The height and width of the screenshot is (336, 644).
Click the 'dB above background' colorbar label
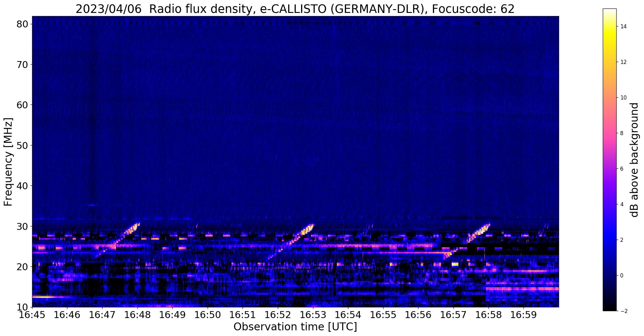click(635, 160)
